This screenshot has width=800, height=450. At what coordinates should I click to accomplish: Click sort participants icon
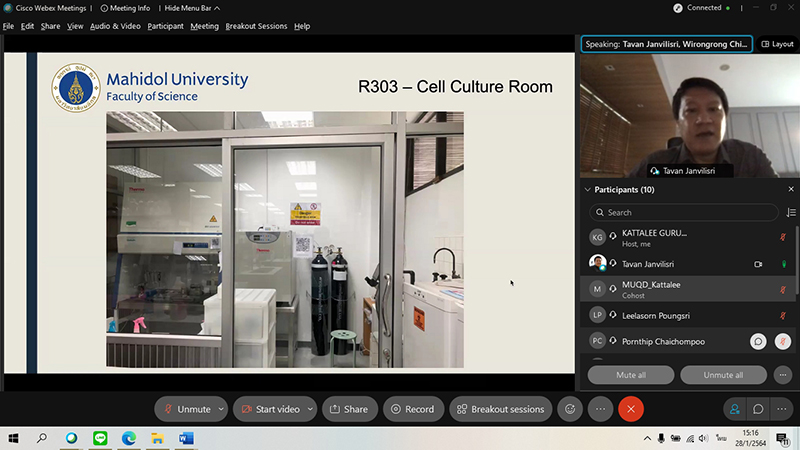tap(791, 212)
